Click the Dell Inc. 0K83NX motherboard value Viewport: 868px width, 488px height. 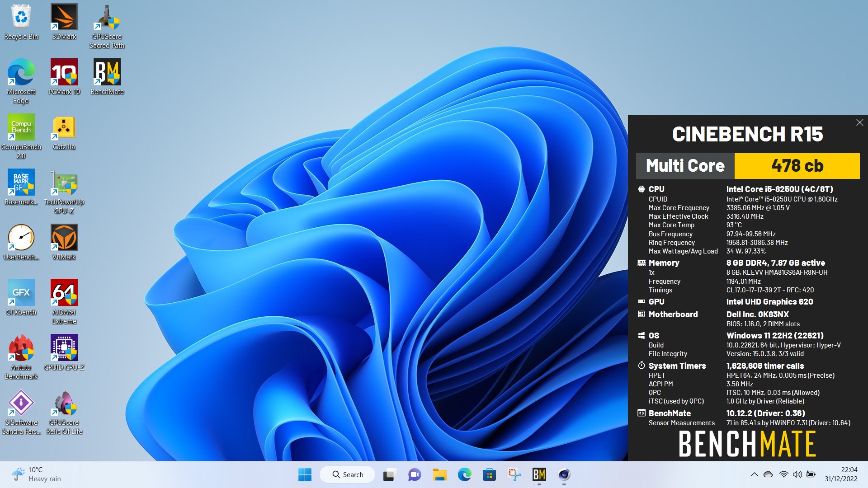pyautogui.click(x=757, y=314)
